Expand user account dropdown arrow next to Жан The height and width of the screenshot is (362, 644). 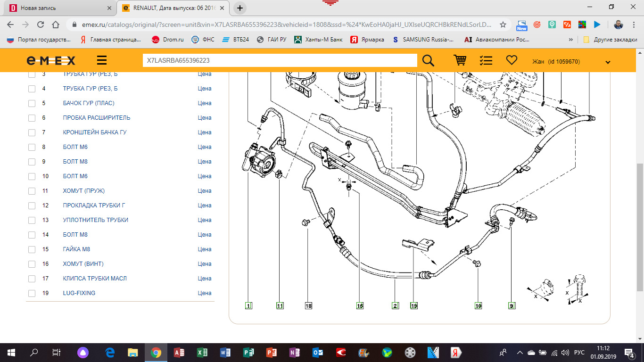(x=608, y=62)
